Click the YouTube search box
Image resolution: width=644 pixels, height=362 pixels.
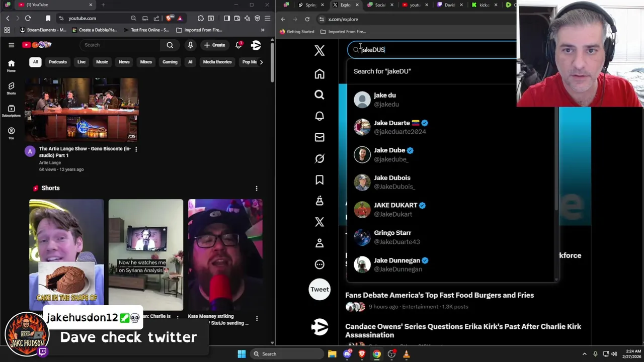(121, 45)
